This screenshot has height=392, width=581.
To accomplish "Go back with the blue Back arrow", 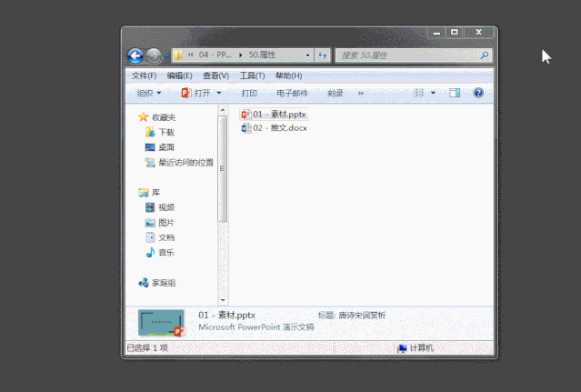I will [x=135, y=55].
